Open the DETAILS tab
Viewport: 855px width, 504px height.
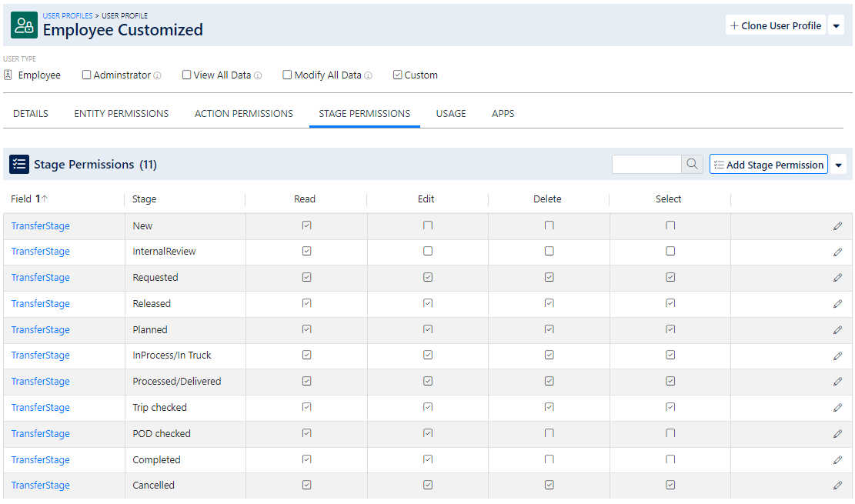pyautogui.click(x=31, y=113)
